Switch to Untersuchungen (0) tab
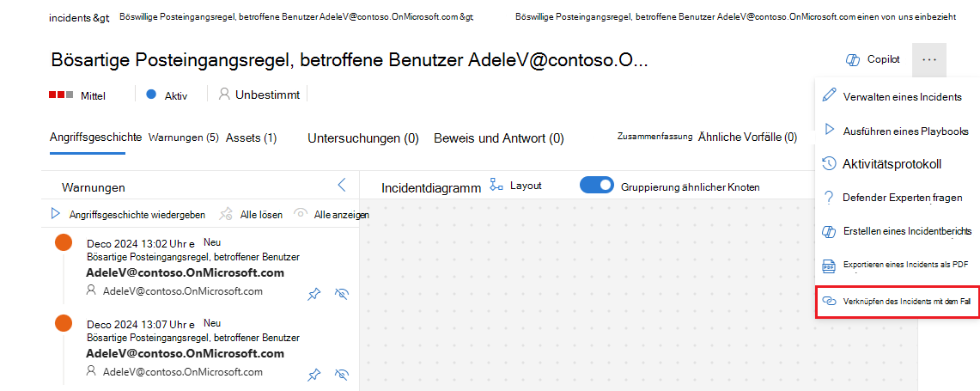Viewport: 980px width, 391px height. tap(363, 138)
